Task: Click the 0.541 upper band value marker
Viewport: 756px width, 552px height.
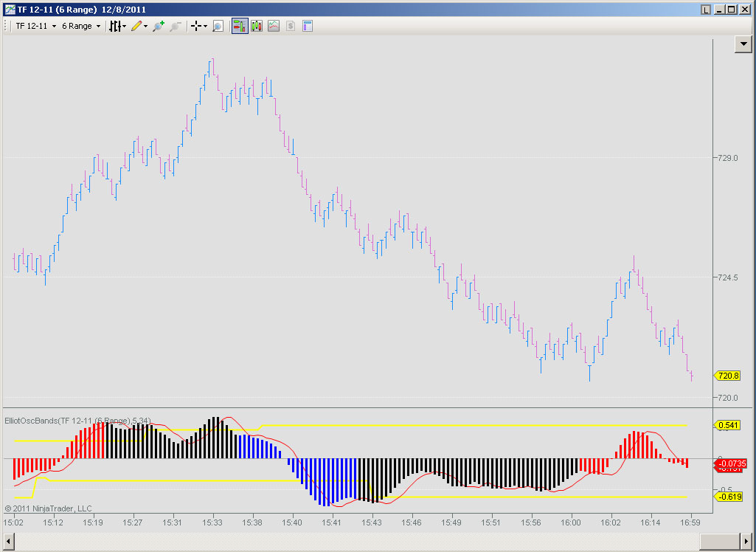Action: [727, 425]
